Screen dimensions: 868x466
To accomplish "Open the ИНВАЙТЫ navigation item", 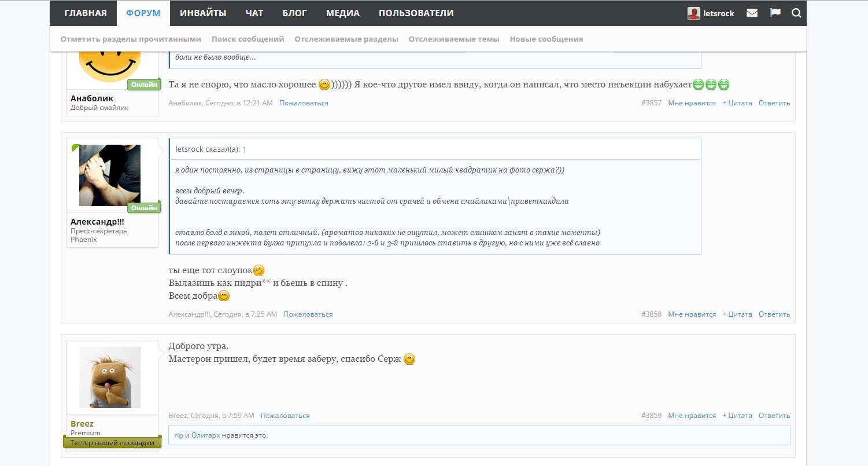I will (202, 13).
